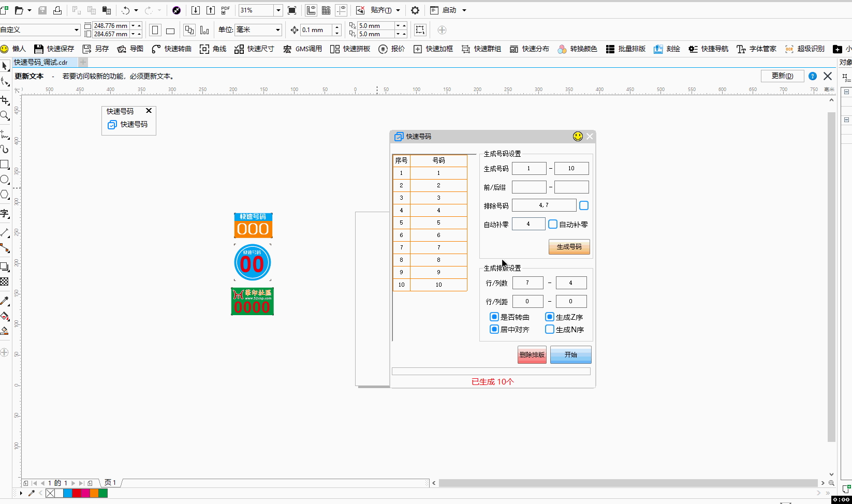This screenshot has height=504, width=852.
Task: Click the 排除号码 input field
Action: pos(544,205)
